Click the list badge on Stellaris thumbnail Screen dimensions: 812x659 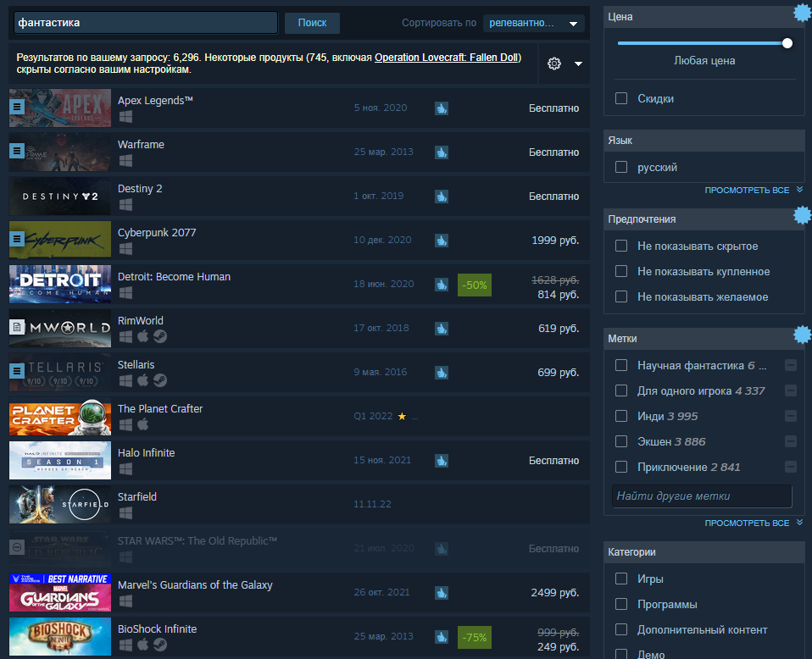pyautogui.click(x=17, y=371)
